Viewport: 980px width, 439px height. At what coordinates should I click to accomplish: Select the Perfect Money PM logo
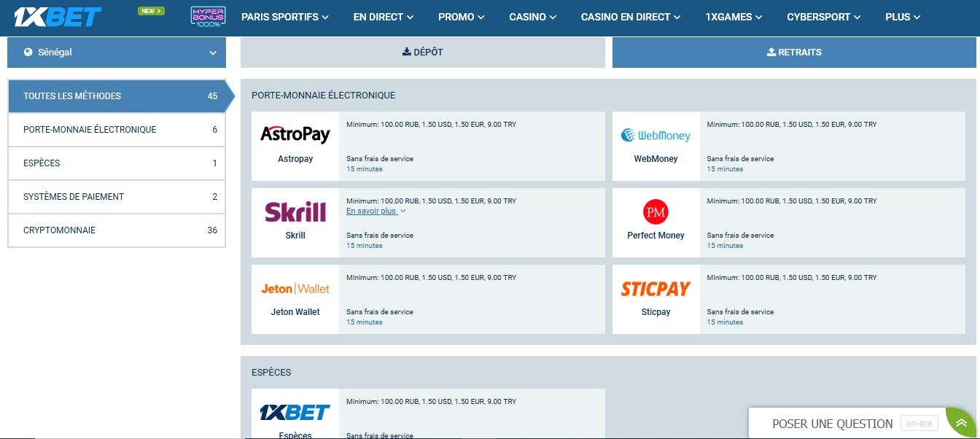pyautogui.click(x=656, y=212)
